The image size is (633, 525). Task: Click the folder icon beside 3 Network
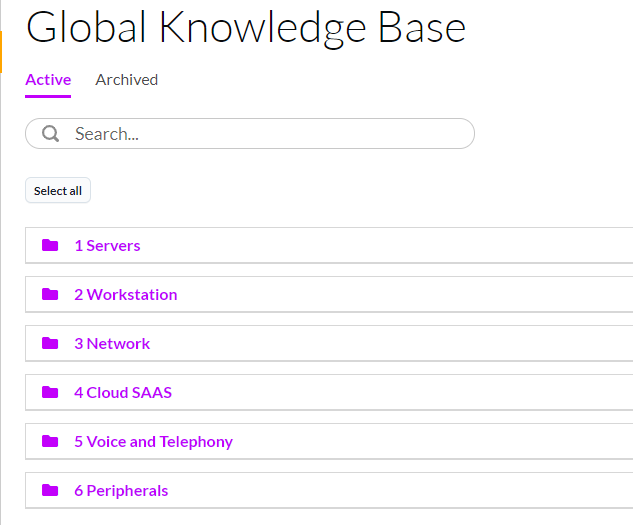point(50,343)
